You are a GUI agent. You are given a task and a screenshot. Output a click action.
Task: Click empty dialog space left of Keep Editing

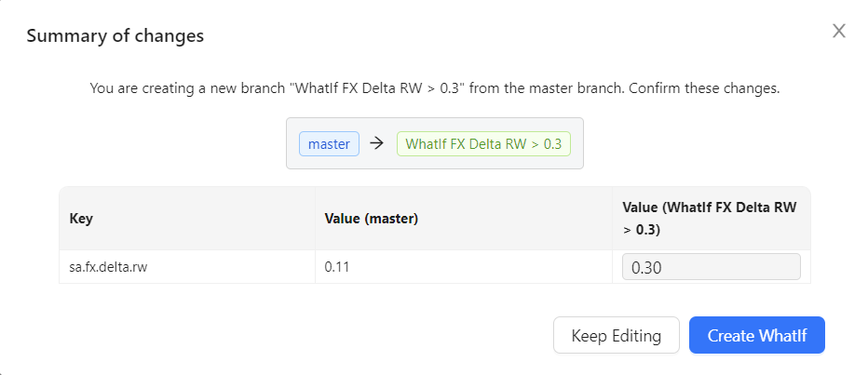tap(305, 335)
